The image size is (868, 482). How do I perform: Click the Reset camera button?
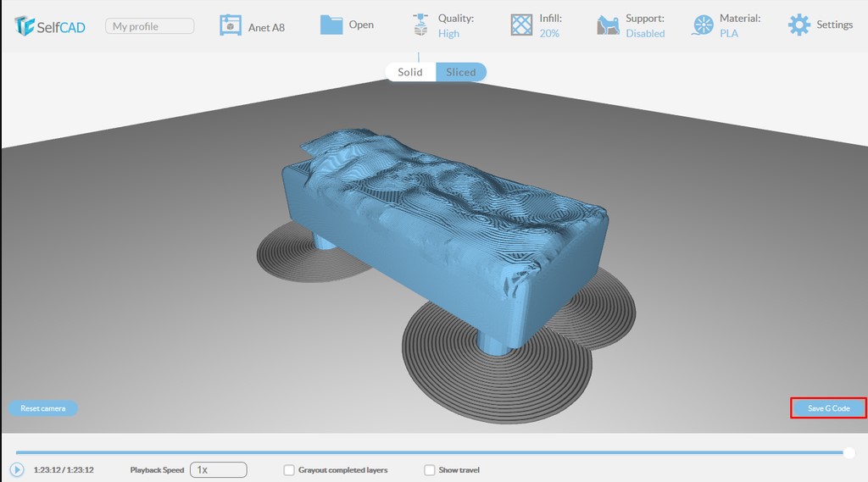pos(42,408)
